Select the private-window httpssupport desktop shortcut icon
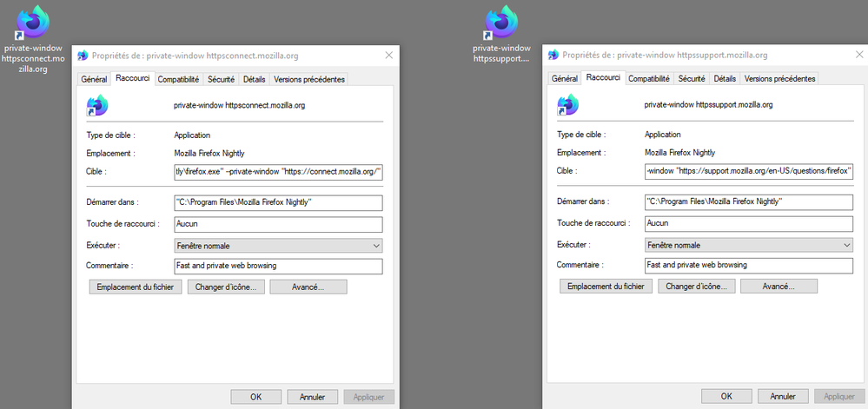This screenshot has height=409, width=868. pyautogui.click(x=502, y=22)
